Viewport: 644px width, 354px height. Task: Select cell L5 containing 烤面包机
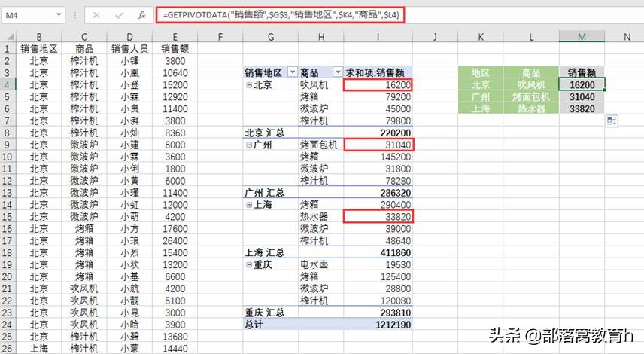pos(531,96)
